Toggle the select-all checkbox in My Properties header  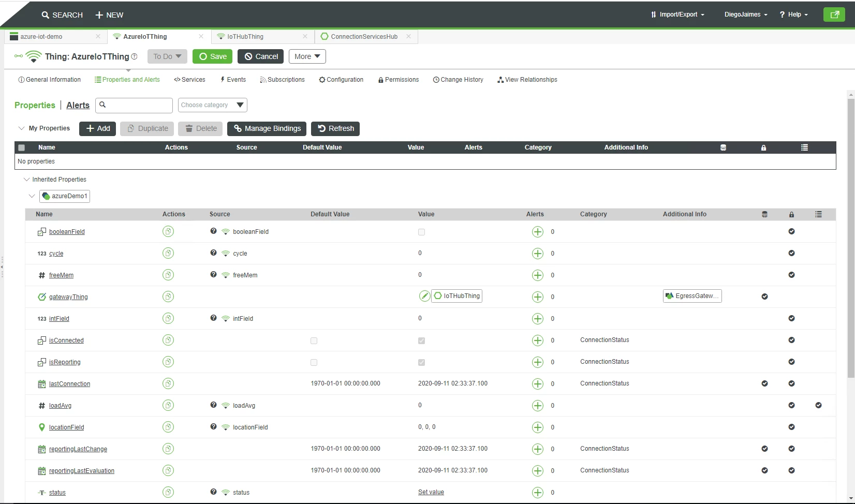[21, 147]
